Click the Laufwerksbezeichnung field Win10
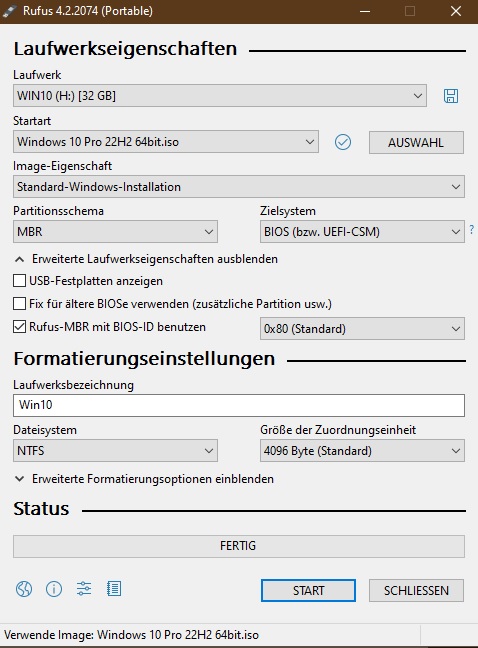 [239, 405]
